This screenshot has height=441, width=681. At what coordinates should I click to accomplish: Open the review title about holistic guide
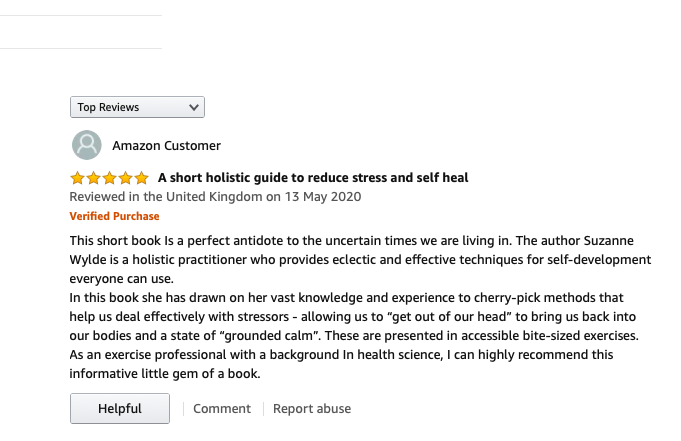point(313,178)
